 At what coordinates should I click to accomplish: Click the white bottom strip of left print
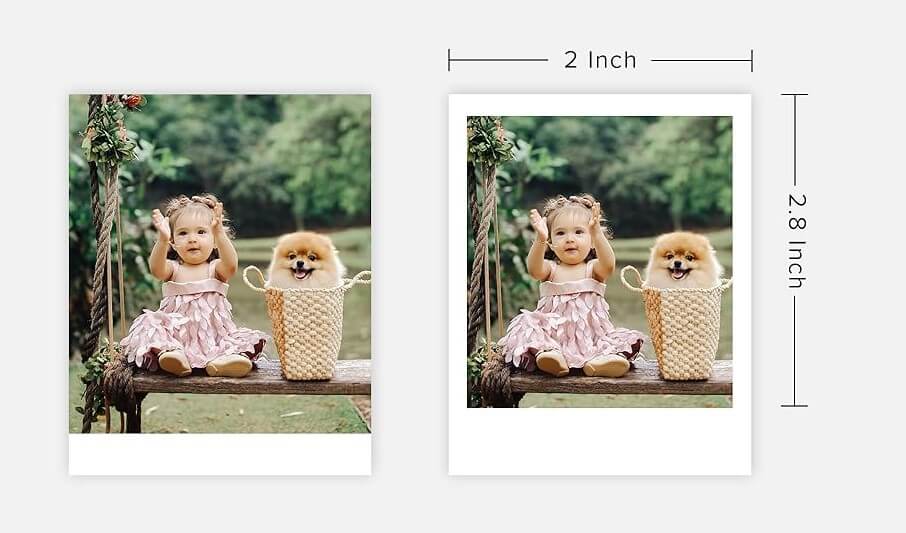coord(220,454)
